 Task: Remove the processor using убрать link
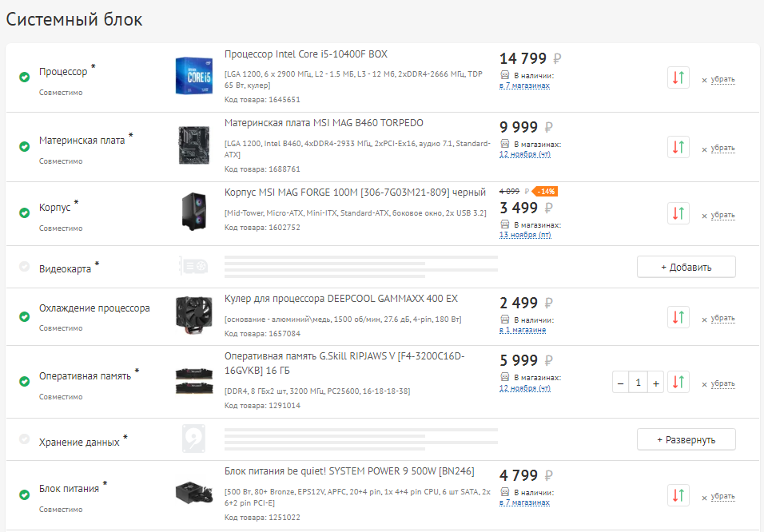[722, 79]
